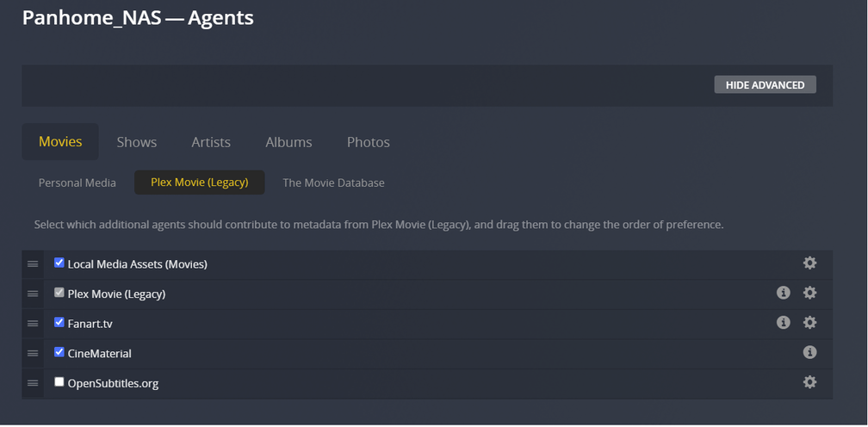Open settings gear for Local Media Assets (Movies)
868x427 pixels.
[809, 263]
